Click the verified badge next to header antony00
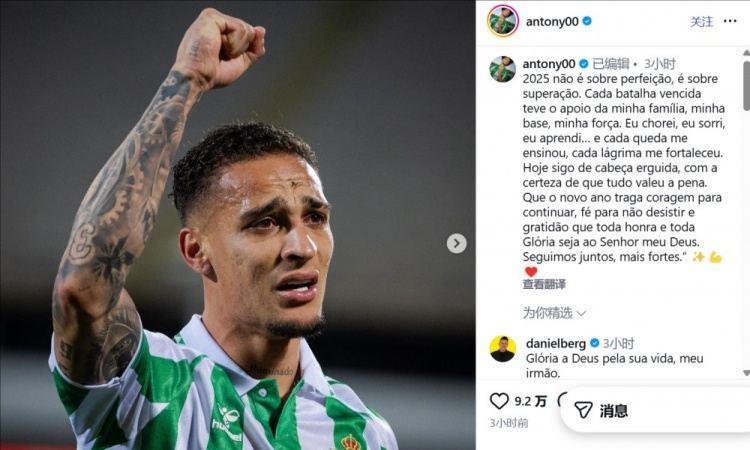The image size is (750, 450). 587,21
